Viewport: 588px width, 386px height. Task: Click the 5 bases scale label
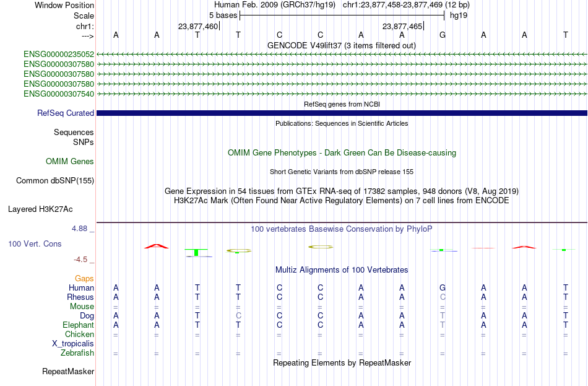223,15
